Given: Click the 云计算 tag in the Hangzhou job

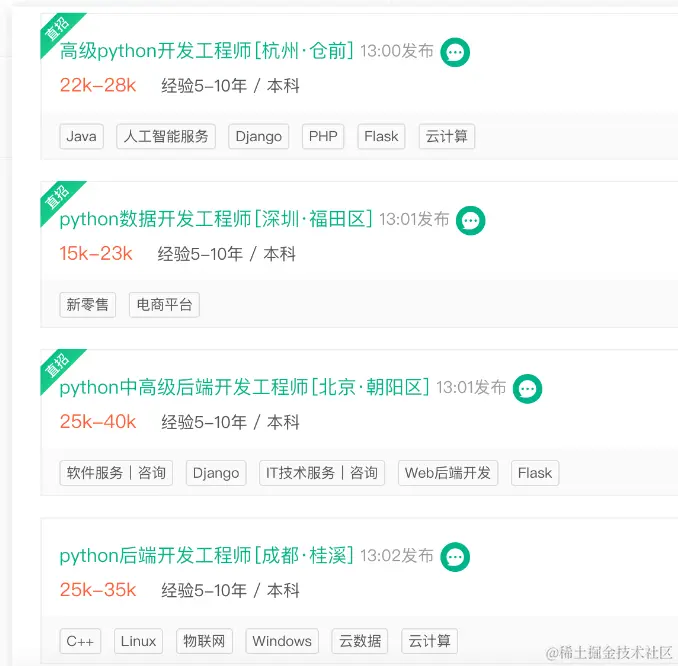Looking at the screenshot, I should [x=447, y=136].
